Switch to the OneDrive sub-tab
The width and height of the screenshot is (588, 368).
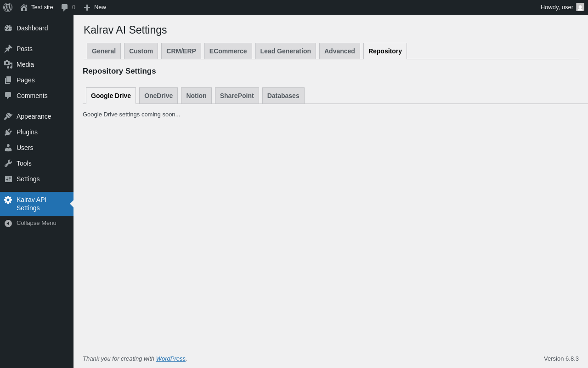(x=158, y=96)
